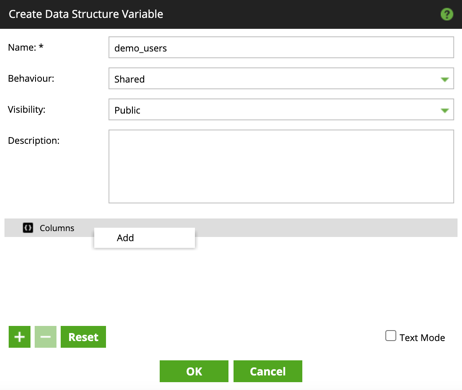Open the Behaviour dropdown showing Shared
Image resolution: width=462 pixels, height=390 pixels.
[x=281, y=78]
